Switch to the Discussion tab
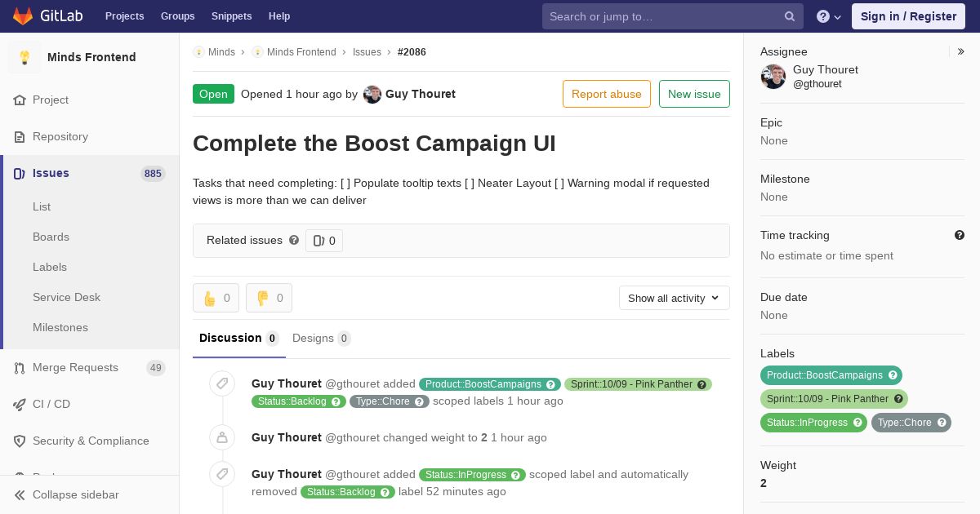Screen dimensions: 980x514 click(x=239, y=338)
